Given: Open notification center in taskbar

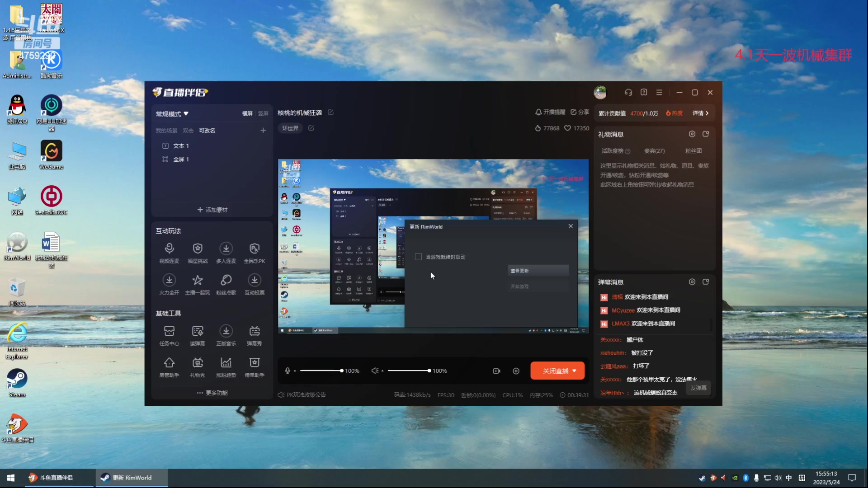Looking at the screenshot, I should pyautogui.click(x=852, y=478).
